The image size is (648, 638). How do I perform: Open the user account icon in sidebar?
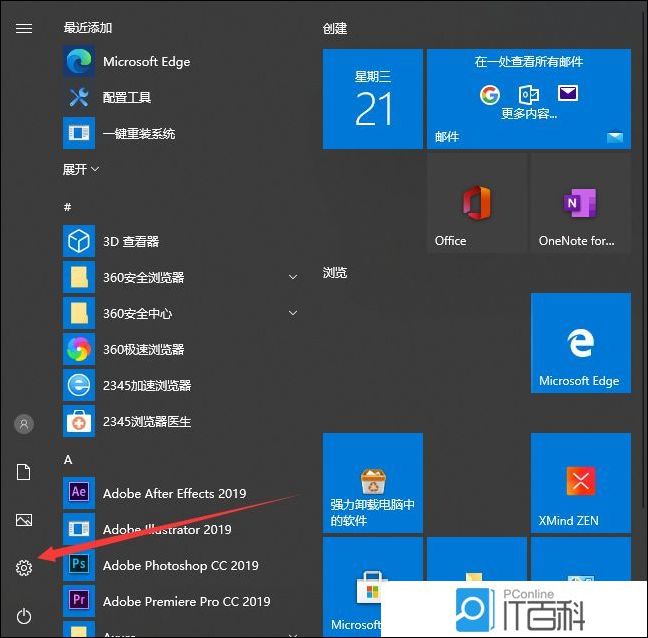pyautogui.click(x=24, y=424)
